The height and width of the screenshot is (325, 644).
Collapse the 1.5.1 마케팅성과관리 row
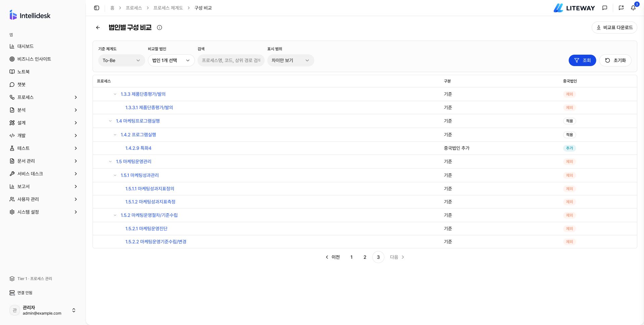point(115,175)
